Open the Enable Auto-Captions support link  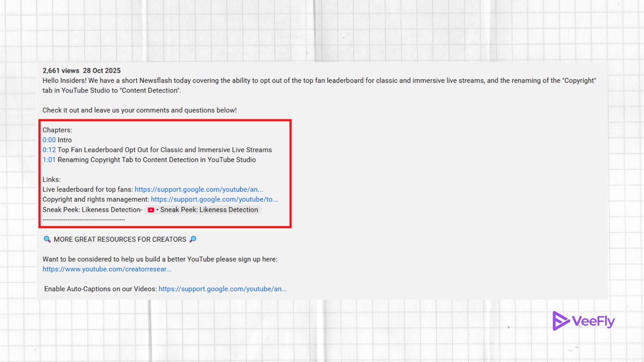pyautogui.click(x=222, y=289)
